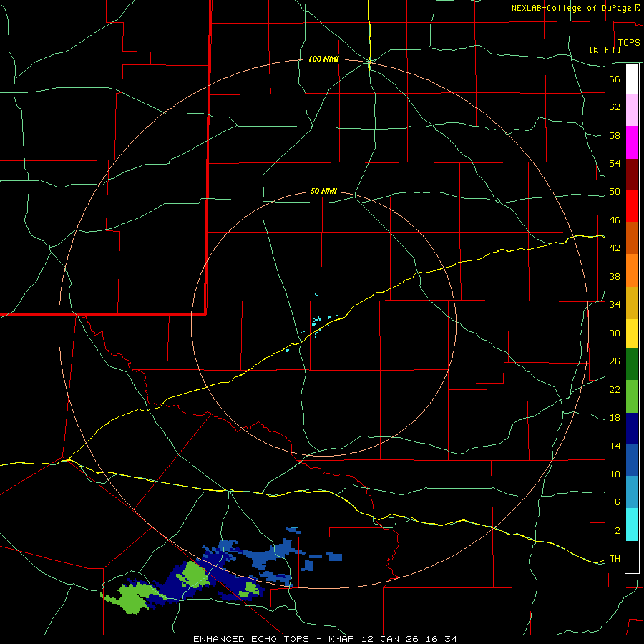Click the white color swatch atop legend

632,79
